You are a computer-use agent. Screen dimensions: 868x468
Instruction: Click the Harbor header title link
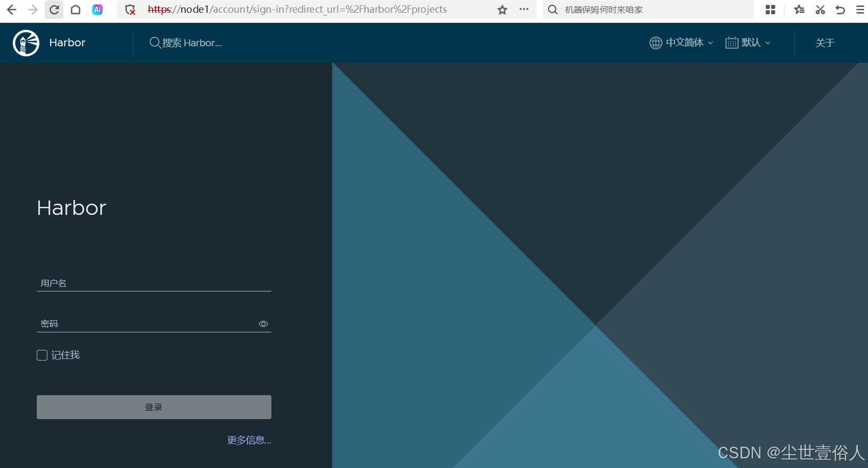tap(67, 43)
